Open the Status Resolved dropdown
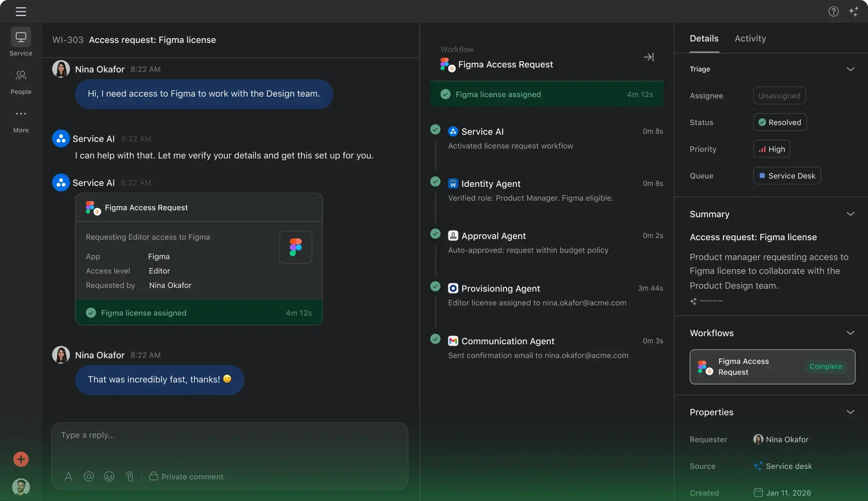 point(780,122)
